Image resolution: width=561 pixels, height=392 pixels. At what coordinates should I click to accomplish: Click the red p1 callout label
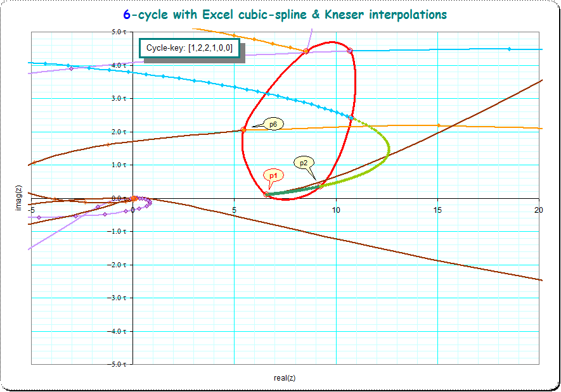pos(273,175)
